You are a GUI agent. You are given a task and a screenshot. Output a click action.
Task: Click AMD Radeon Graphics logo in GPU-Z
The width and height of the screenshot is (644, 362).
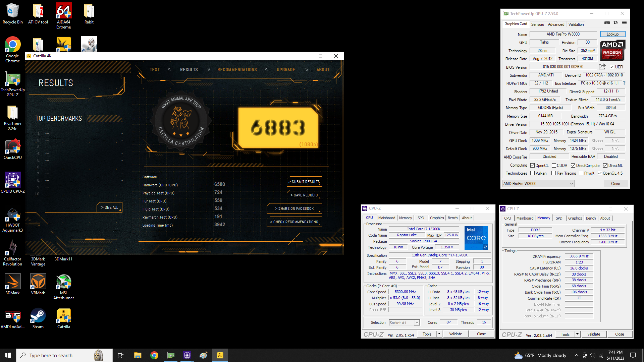(612, 50)
